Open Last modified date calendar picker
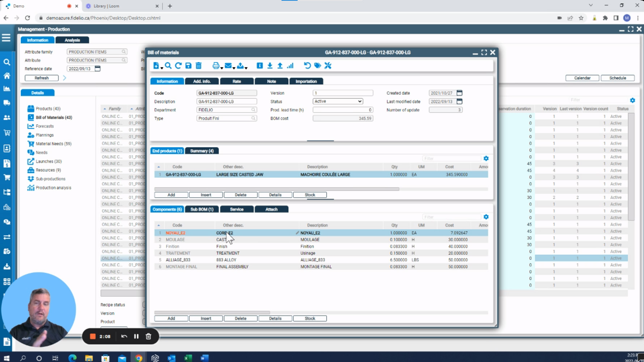This screenshot has width=644, height=362. point(459,101)
